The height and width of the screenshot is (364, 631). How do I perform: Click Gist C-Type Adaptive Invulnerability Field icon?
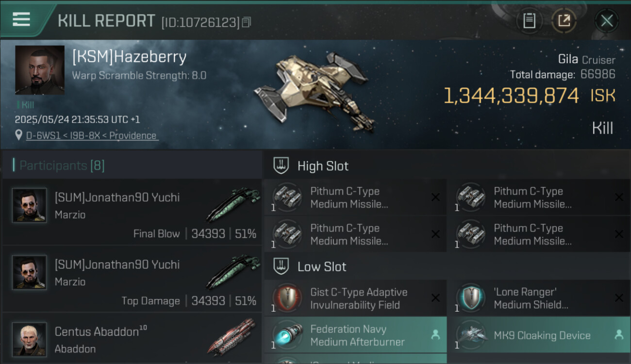point(287,298)
